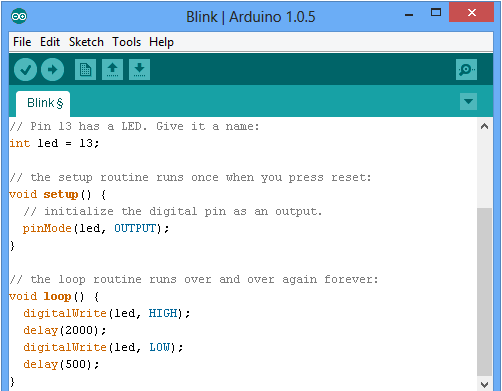502x391 pixels.
Task: Click the Arduino logo in the title bar
Action: pyautogui.click(x=19, y=16)
